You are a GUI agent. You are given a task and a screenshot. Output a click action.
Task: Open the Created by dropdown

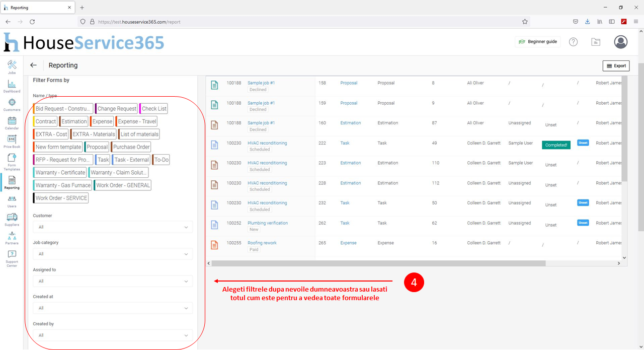113,335
